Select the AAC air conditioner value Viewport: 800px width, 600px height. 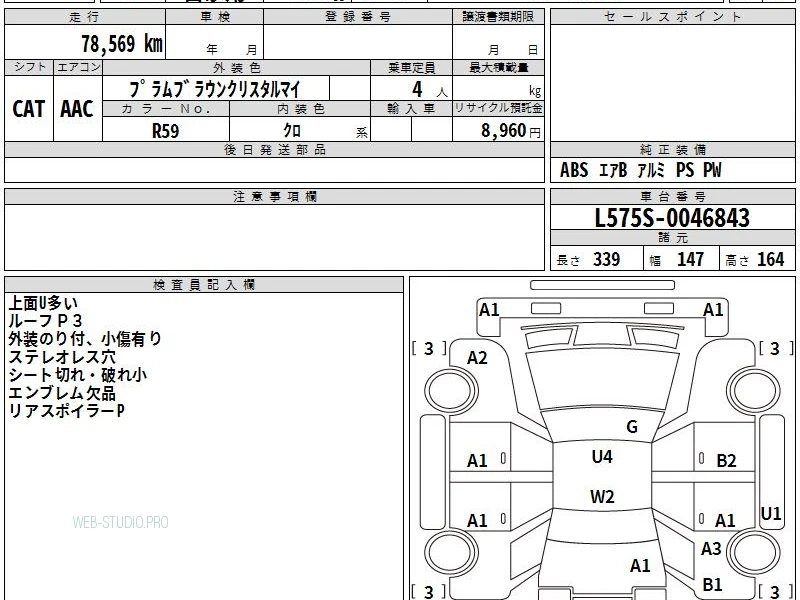pyautogui.click(x=77, y=109)
